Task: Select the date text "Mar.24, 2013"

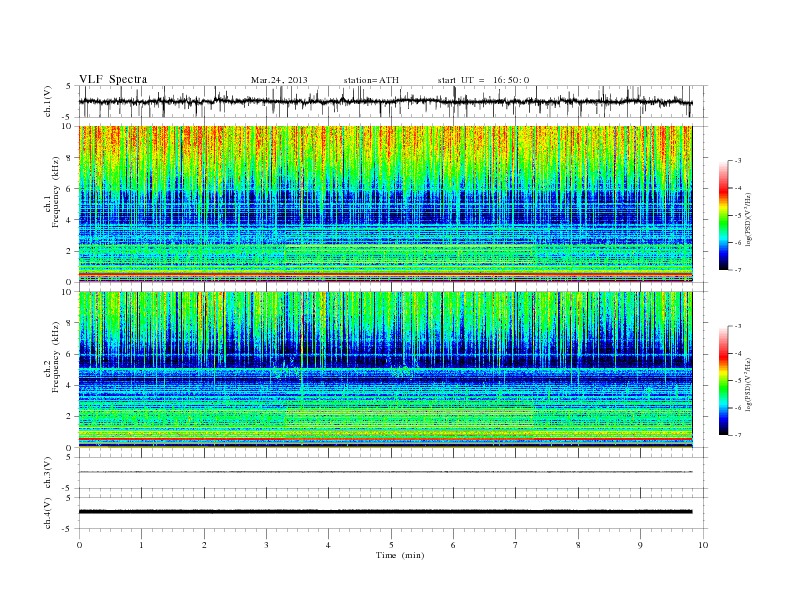Action: pyautogui.click(x=279, y=80)
